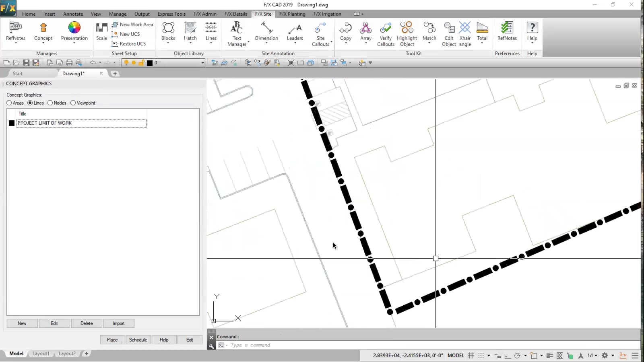Open the Edit Object tool
644x362 pixels.
[x=449, y=34]
